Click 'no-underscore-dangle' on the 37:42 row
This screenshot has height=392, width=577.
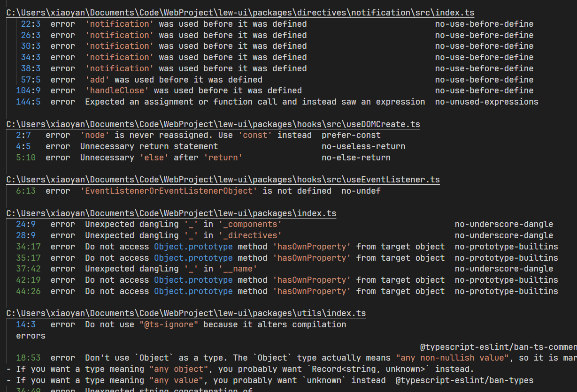[x=504, y=269]
